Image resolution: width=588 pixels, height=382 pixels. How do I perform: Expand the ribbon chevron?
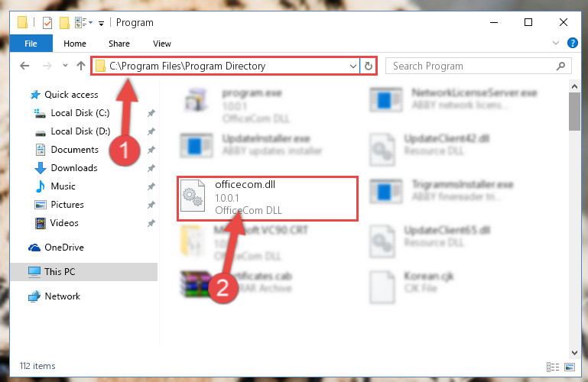pyautogui.click(x=556, y=43)
